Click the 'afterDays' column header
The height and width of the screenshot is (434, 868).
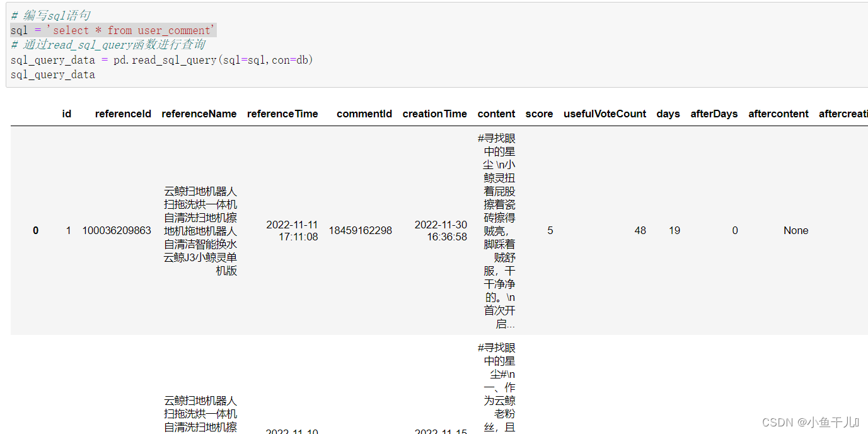pyautogui.click(x=714, y=114)
